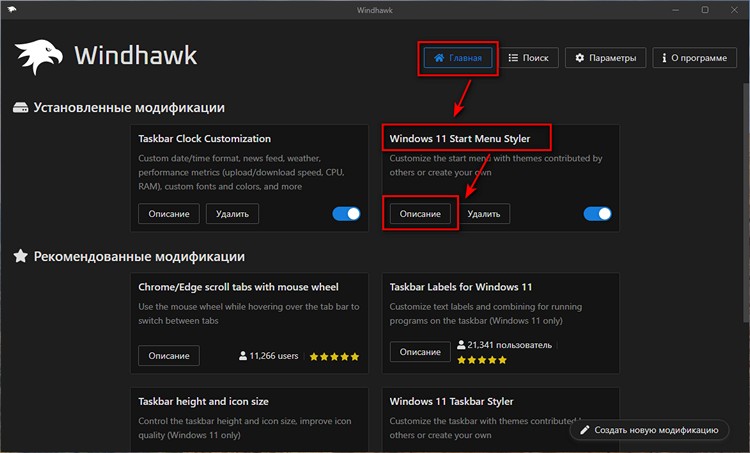Open Описание for Taskbar Clock Customization

coord(168,214)
